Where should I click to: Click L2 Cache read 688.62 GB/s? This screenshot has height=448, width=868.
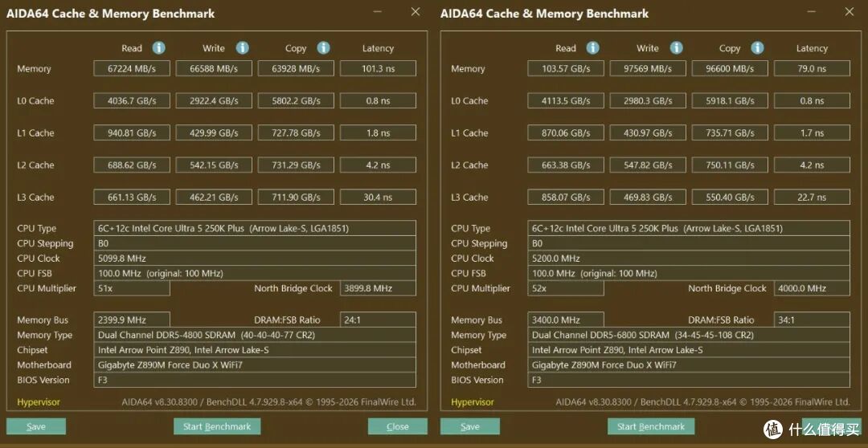132,165
